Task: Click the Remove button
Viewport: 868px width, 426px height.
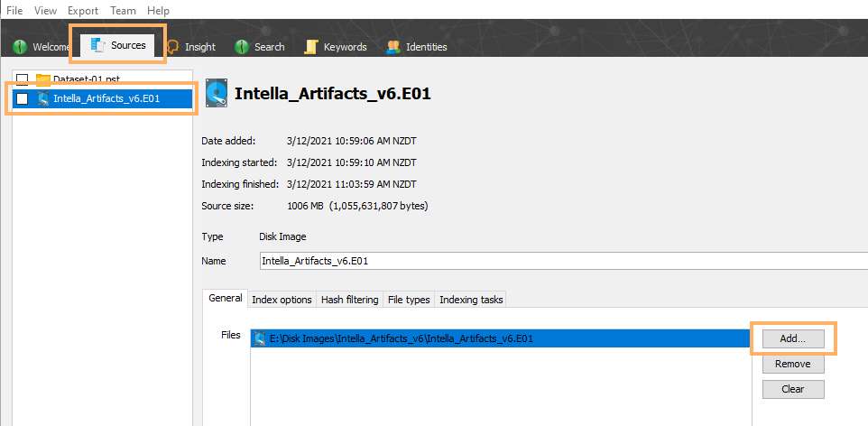Action: [793, 364]
